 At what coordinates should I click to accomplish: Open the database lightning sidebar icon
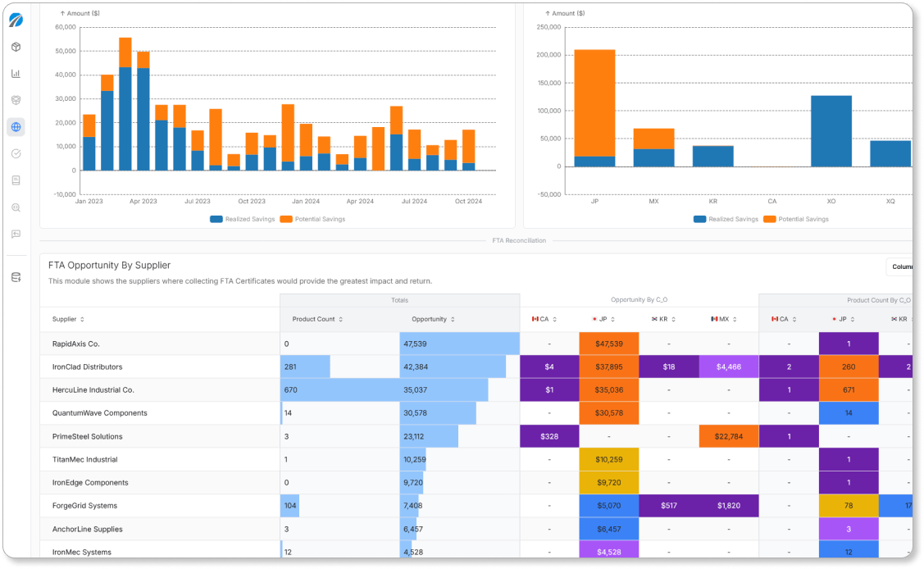pos(16,277)
